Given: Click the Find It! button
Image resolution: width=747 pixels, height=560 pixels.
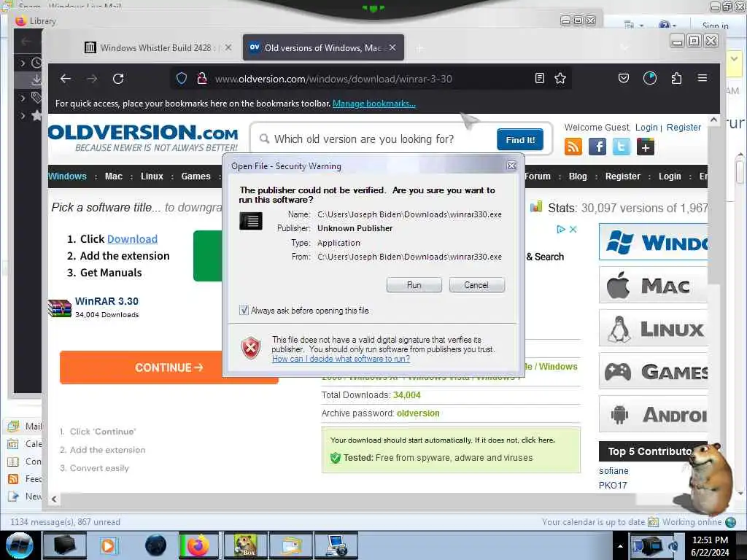Looking at the screenshot, I should pyautogui.click(x=519, y=139).
